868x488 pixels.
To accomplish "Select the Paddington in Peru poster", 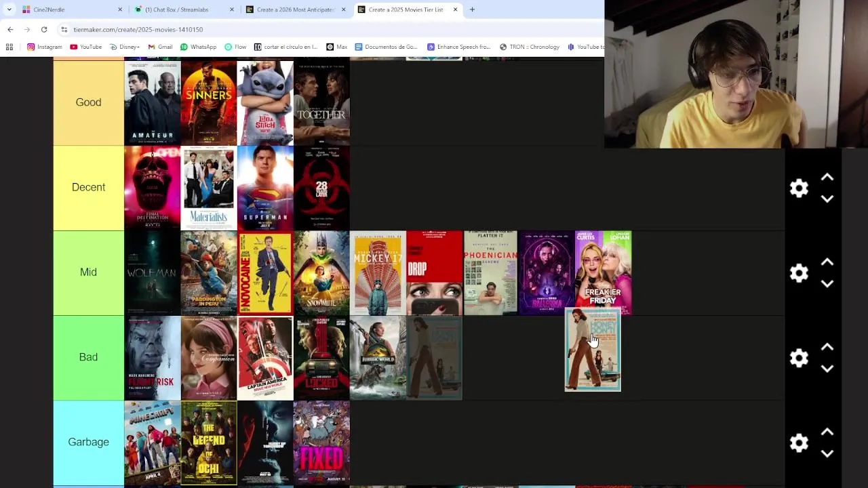I will (x=209, y=272).
